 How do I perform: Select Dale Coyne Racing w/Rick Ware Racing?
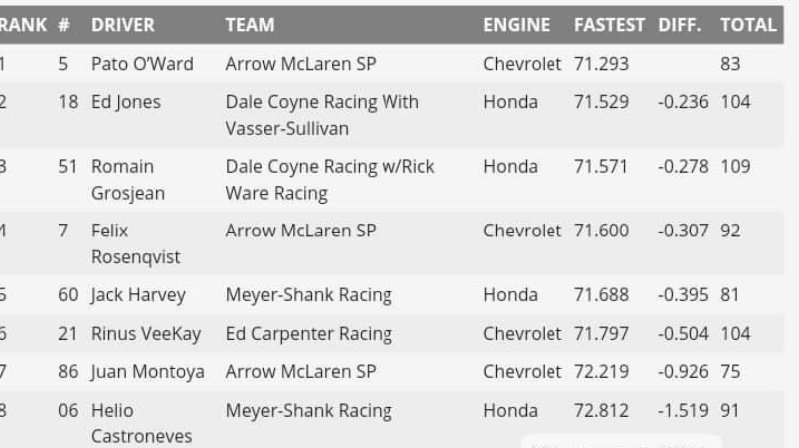tap(330, 179)
